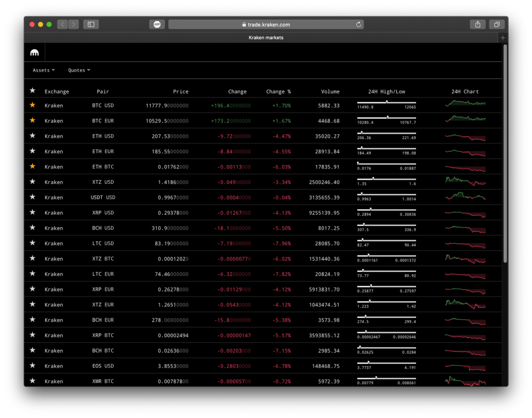Screen dimensions: 532x418
Task: Favorite the LTC USD pair star
Action: (x=33, y=243)
